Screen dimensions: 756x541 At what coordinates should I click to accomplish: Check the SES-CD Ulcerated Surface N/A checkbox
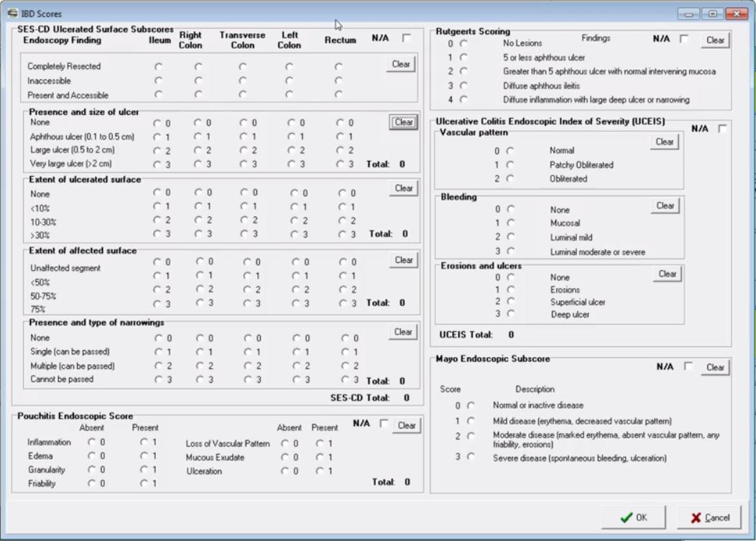[x=406, y=40]
